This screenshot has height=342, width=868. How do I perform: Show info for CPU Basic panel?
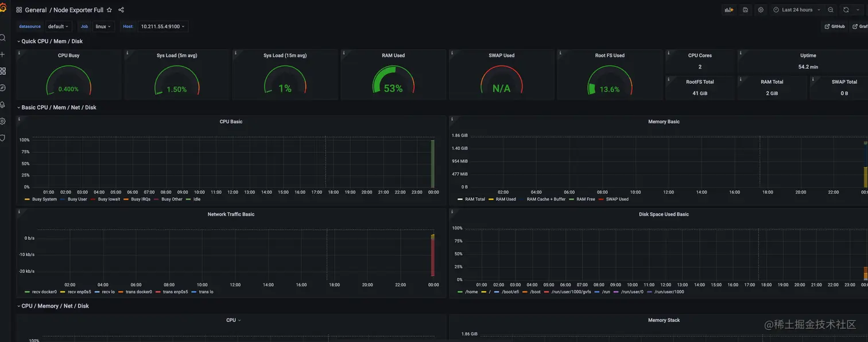point(19,119)
